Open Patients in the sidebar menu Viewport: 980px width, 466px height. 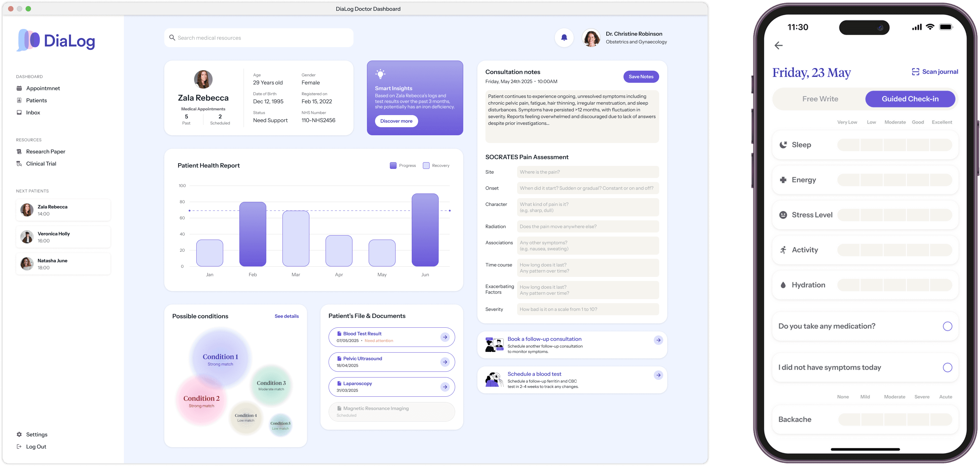click(x=36, y=100)
